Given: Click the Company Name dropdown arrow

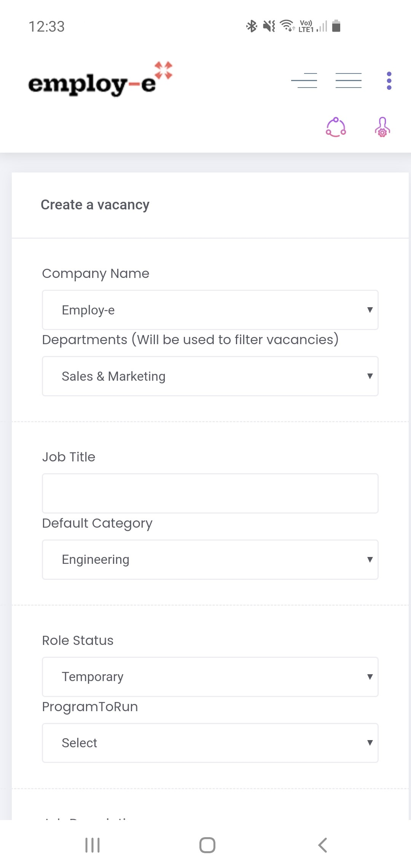Looking at the screenshot, I should pos(370,310).
